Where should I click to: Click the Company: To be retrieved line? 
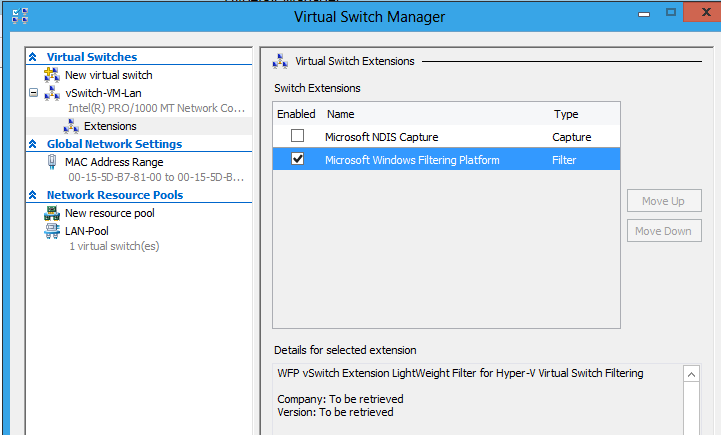click(340, 399)
